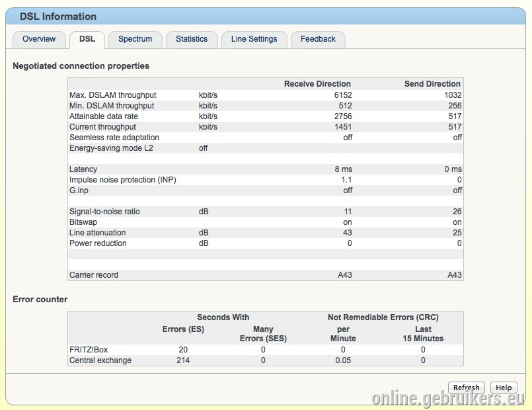Click line attenuation send value 25
532x410 pixels.
click(457, 233)
